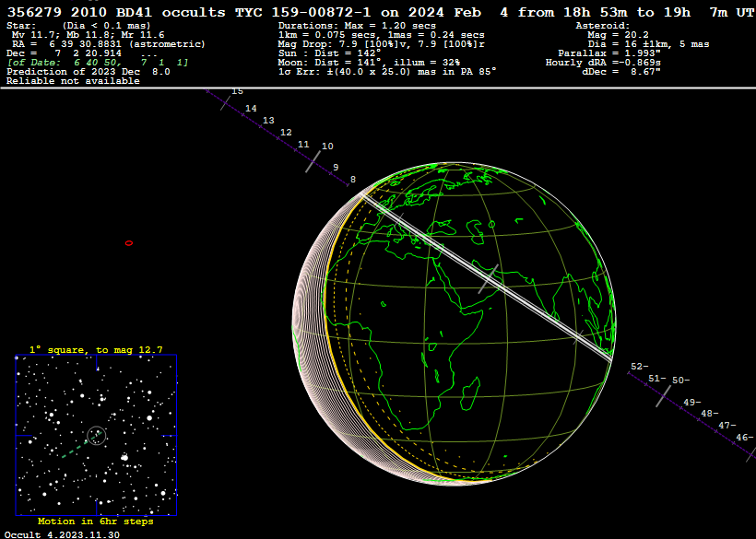Open the 1° square star chart thumbnail
This screenshot has width=756, height=539.
[x=96, y=436]
